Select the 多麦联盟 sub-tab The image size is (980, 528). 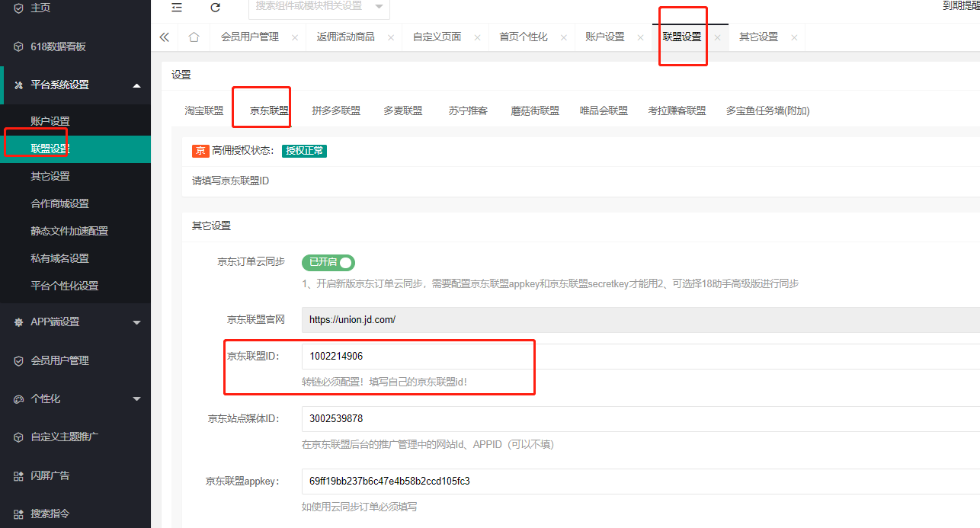pyautogui.click(x=403, y=110)
